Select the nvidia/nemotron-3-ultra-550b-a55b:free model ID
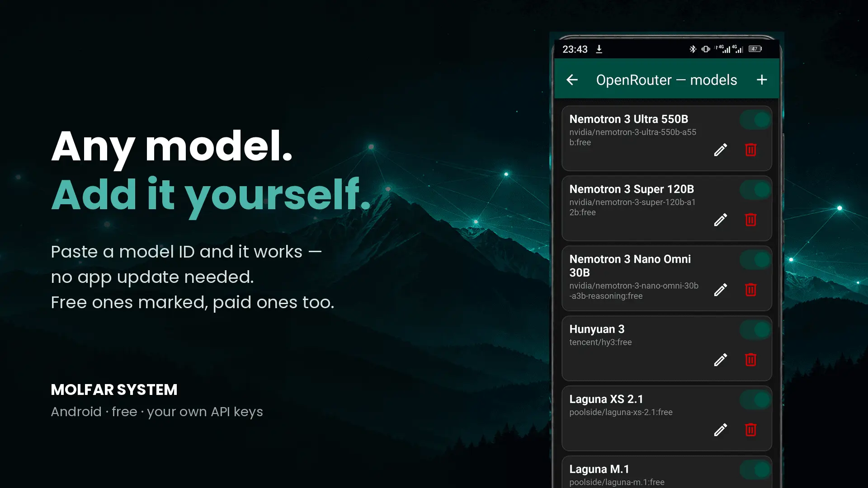Screen dimensions: 868x488 pos(633,137)
